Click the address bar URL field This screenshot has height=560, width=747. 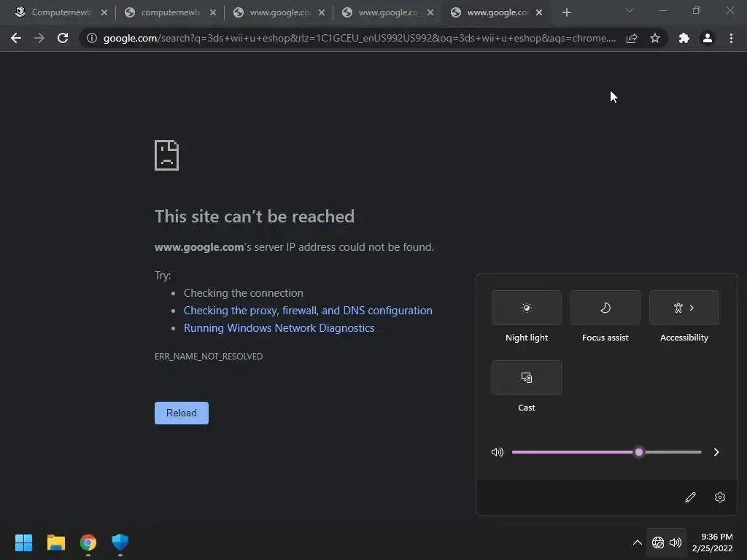[359, 38]
